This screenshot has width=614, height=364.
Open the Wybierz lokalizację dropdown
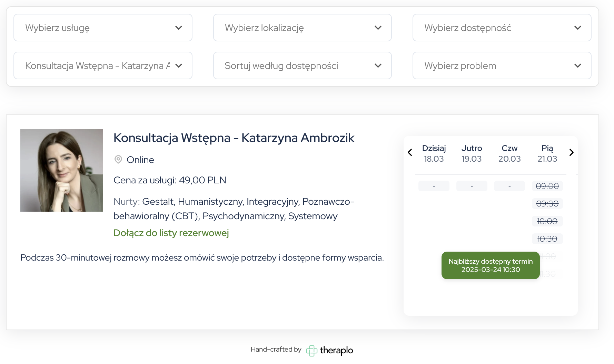click(x=302, y=28)
